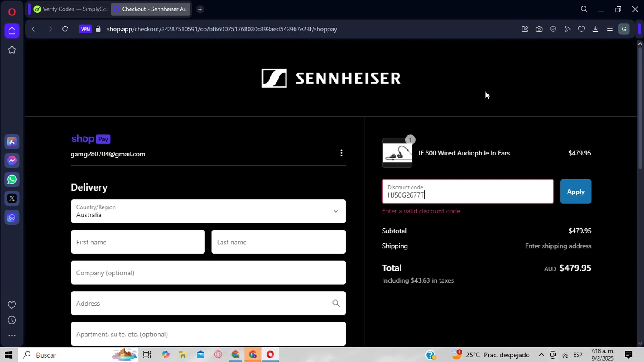This screenshot has height=362, width=644.
Task: Open clock and date 7:18 a. m.
Action: click(603, 355)
